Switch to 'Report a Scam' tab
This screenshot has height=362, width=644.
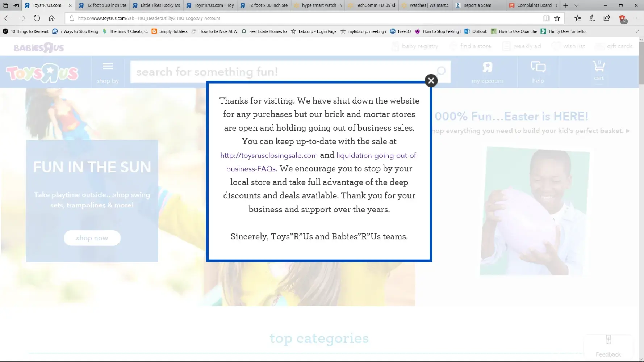pyautogui.click(x=479, y=5)
